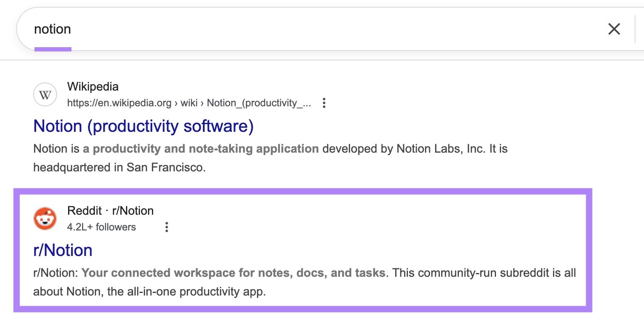
Task: Open the three-dot menu on the Reddit result
Action: 167,227
